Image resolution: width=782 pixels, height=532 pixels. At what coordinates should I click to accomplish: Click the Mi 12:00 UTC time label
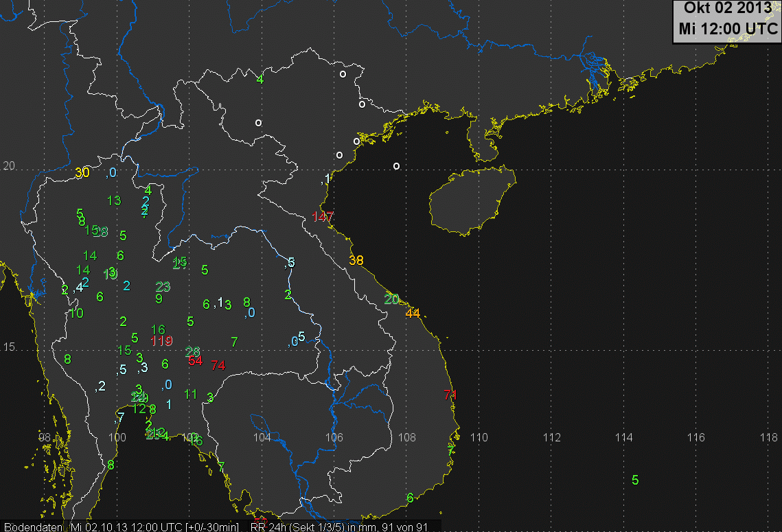[727, 30]
